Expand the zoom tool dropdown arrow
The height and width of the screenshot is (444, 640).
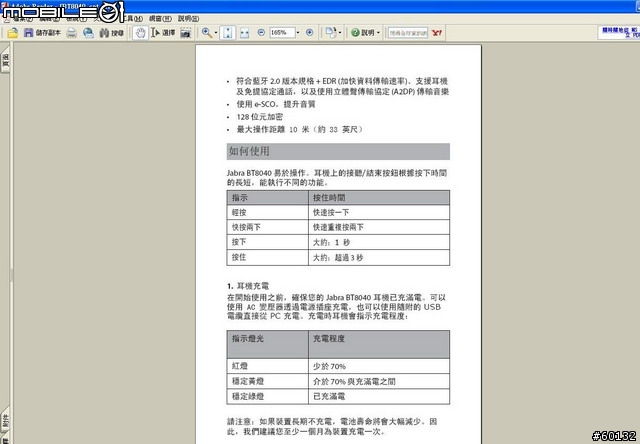coord(216,33)
